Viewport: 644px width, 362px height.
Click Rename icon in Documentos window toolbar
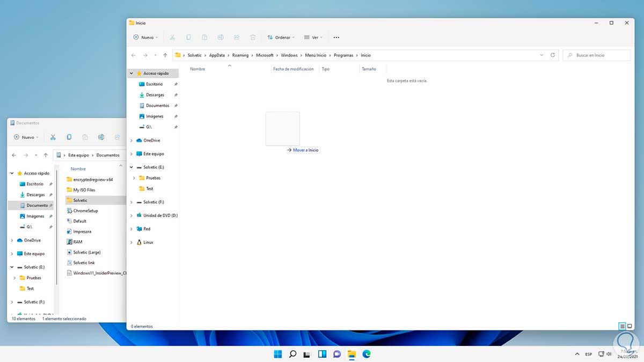tap(101, 137)
